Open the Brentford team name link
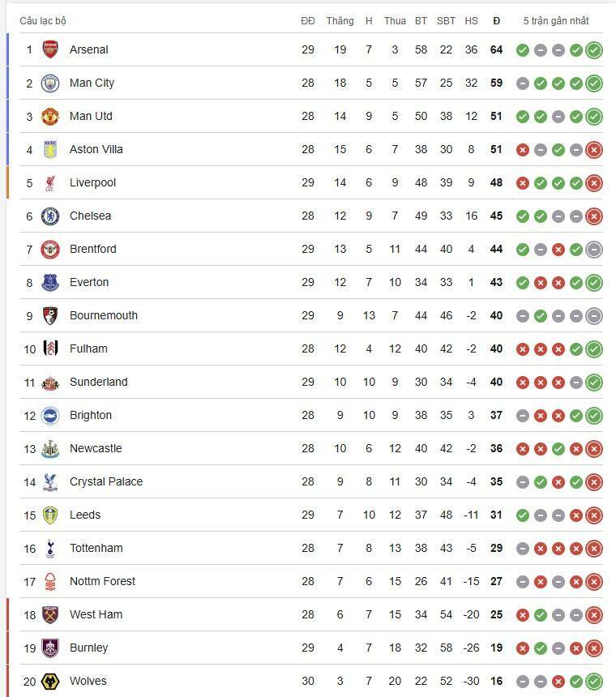The image size is (616, 697). [x=92, y=249]
